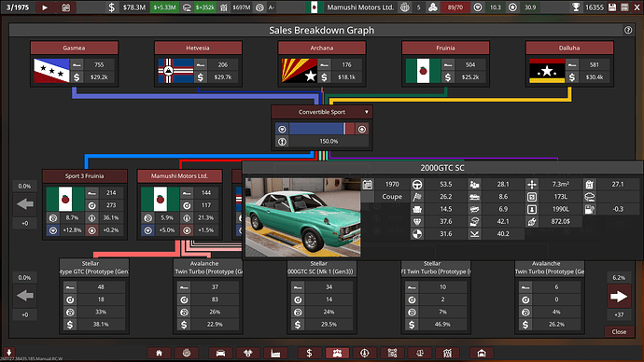Image resolution: width=644 pixels, height=362 pixels.
Task: Click the footprint icon beside 7.3m²
Action: [532, 185]
